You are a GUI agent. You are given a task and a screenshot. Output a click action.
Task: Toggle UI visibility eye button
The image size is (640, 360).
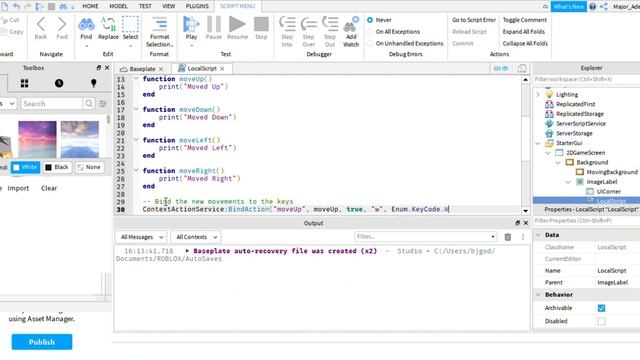click(x=501, y=69)
